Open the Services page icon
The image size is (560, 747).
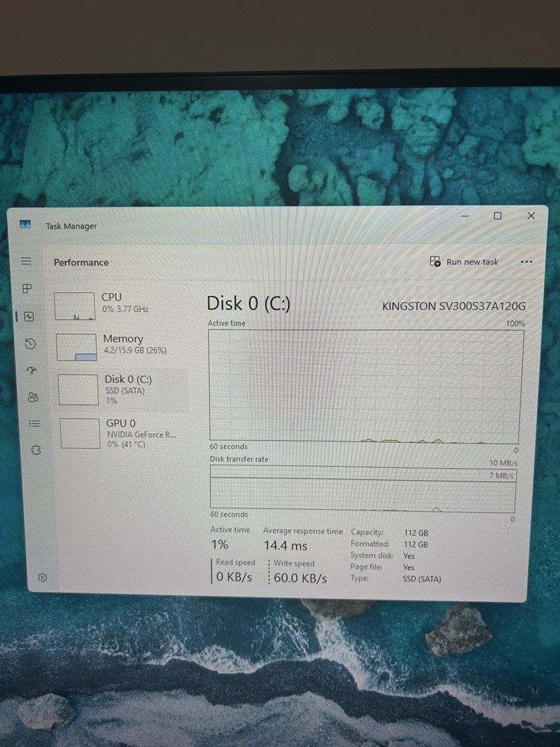(36, 450)
